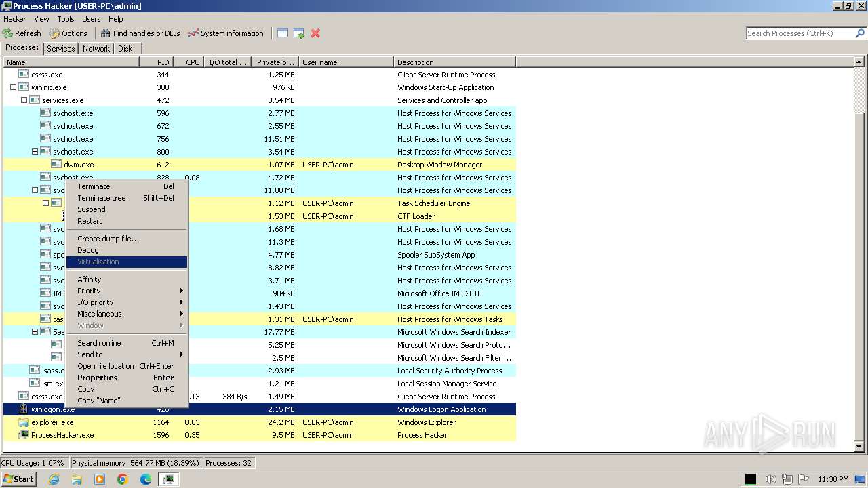Select the explorer.exe process icon

click(24, 422)
